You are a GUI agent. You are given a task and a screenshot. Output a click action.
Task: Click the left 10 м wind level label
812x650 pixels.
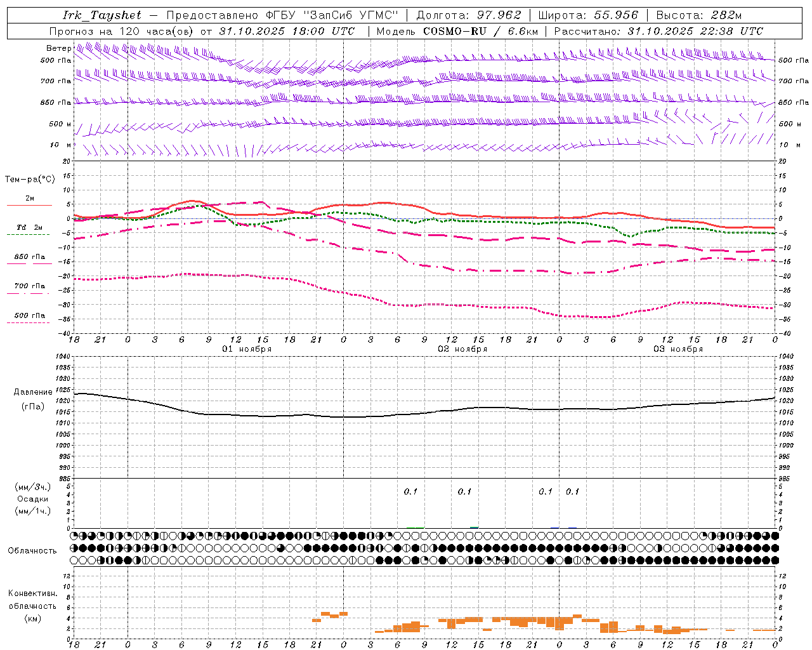(x=61, y=145)
